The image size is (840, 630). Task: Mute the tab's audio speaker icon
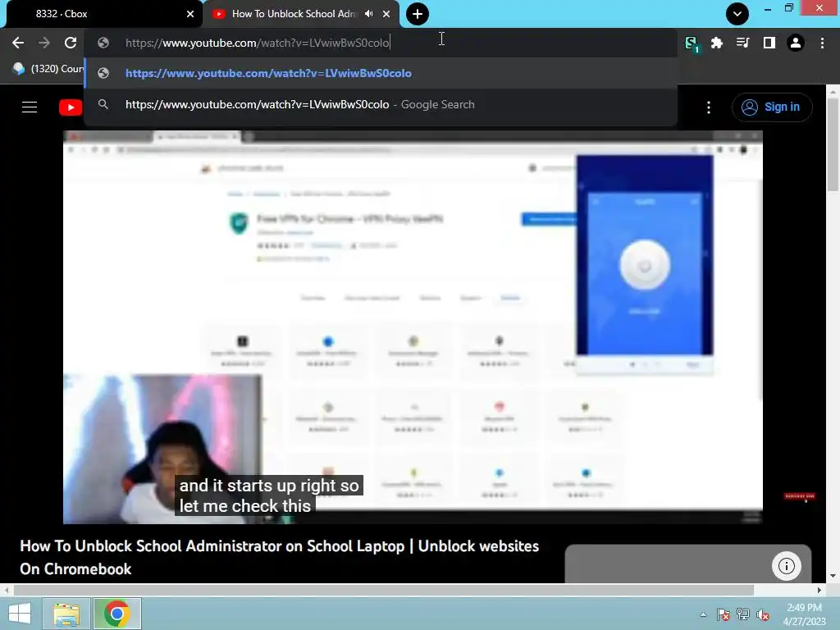tap(368, 13)
